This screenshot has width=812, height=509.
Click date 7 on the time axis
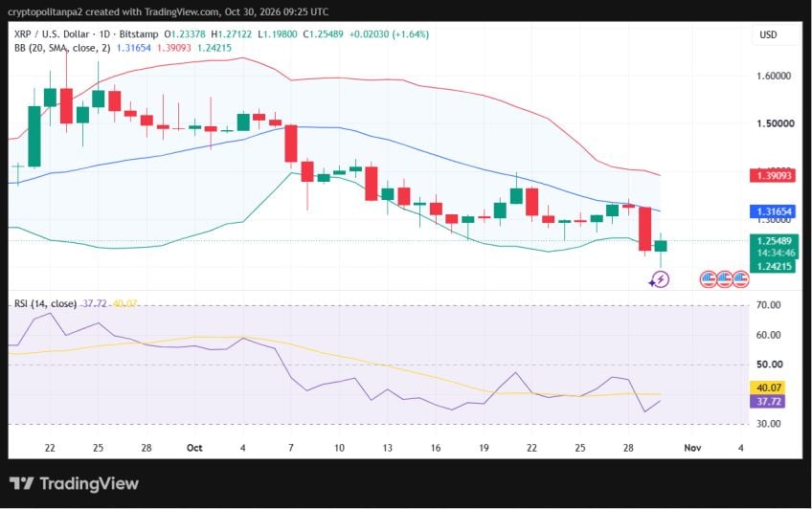tap(291, 448)
